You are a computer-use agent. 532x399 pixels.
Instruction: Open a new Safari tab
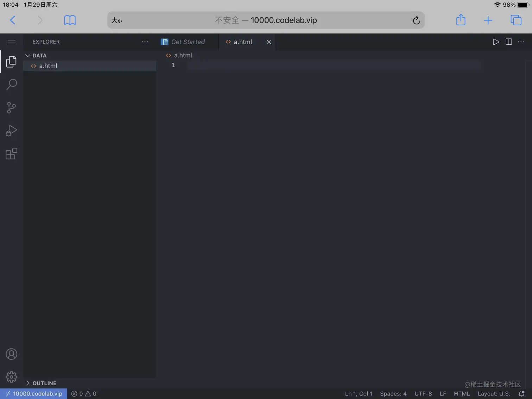488,20
